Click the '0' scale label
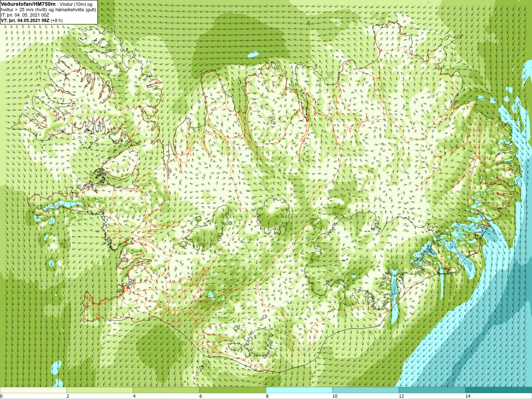Screen dimensions: 532x399 (x=2, y=396)
